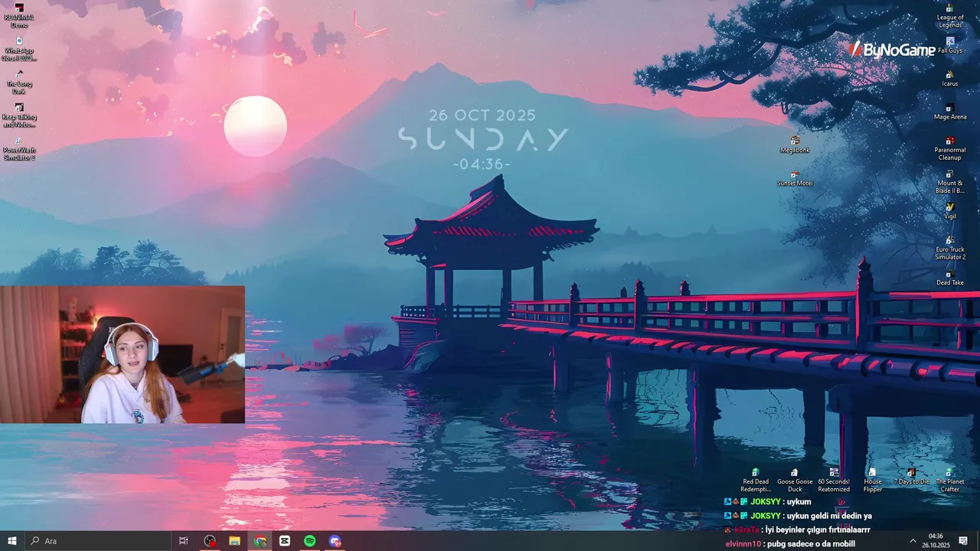
Task: Select the House Flipper desktop icon
Action: click(x=873, y=480)
